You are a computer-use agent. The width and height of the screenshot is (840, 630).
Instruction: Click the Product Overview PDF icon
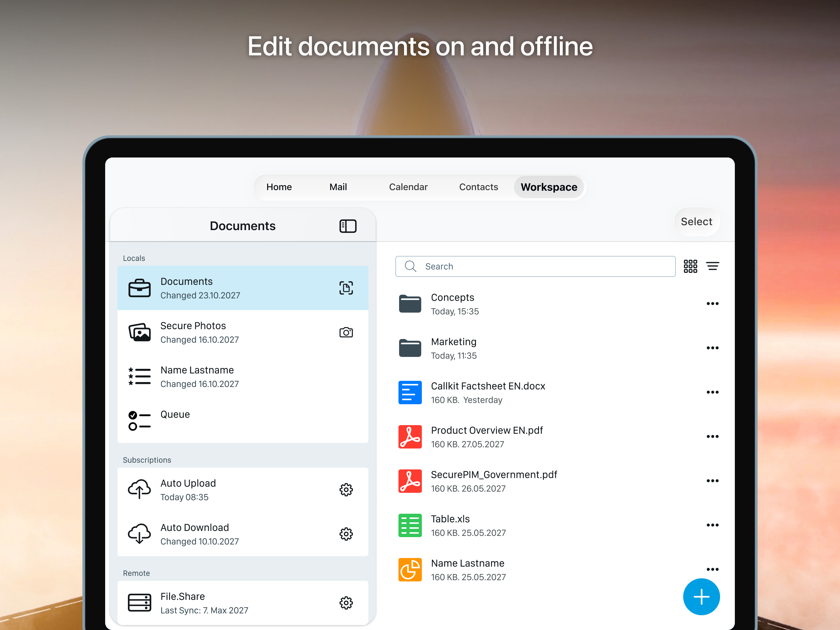click(410, 437)
